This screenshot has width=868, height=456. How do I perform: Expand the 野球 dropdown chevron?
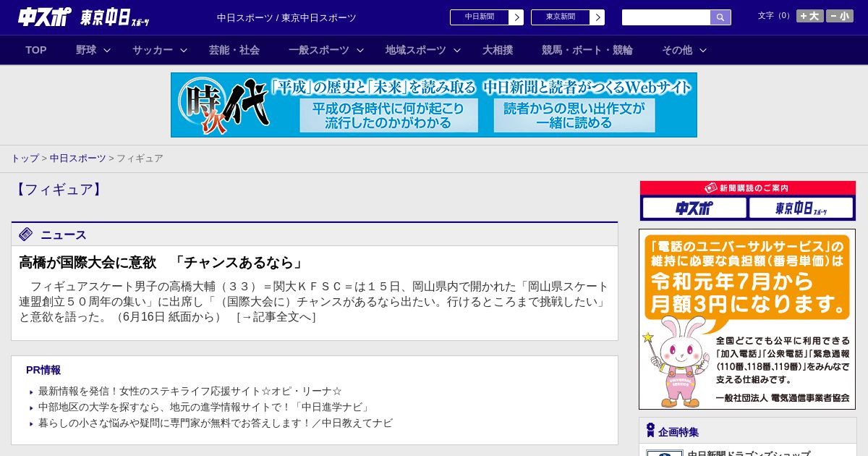point(107,51)
